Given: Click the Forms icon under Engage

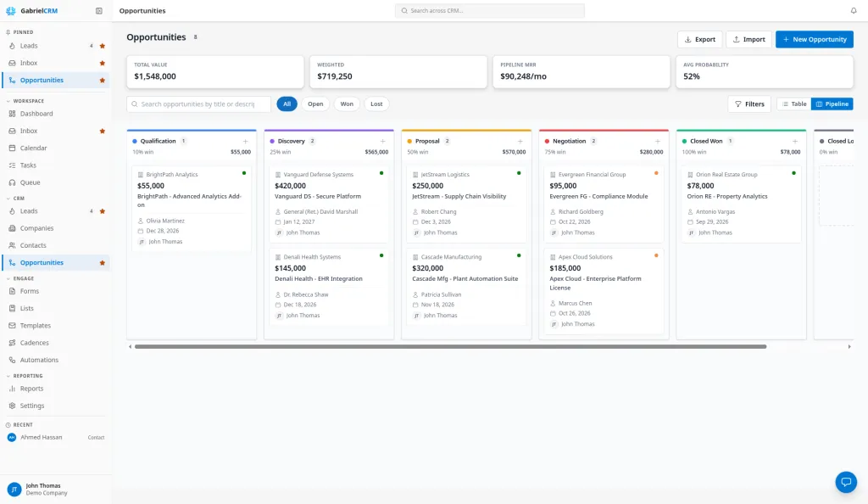Looking at the screenshot, I should [12, 291].
